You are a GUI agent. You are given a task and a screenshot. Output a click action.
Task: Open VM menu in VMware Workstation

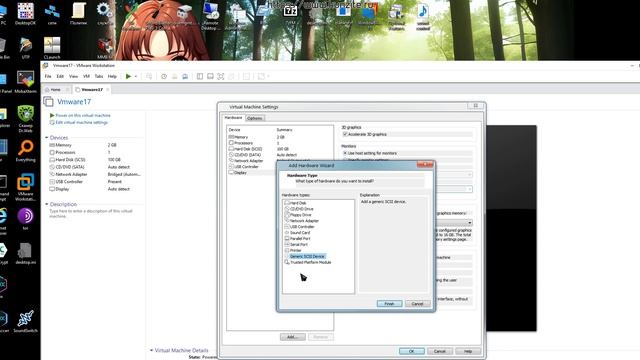click(86, 76)
